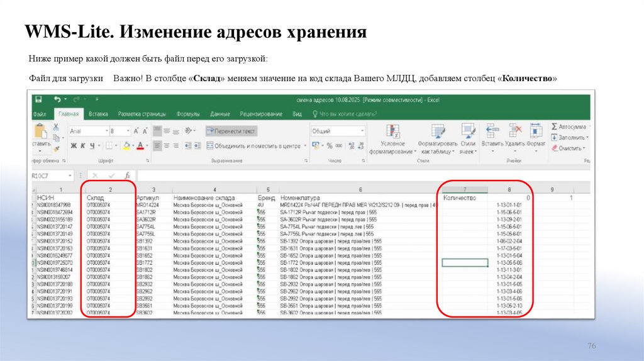
Task: Switch to the Рецензирование tab
Action: coord(261,114)
